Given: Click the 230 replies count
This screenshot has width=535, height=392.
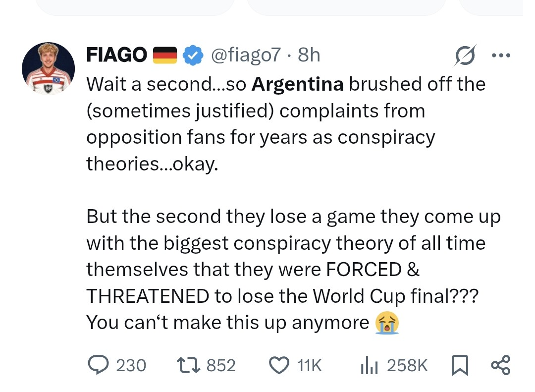Looking at the screenshot, I should [131, 366].
